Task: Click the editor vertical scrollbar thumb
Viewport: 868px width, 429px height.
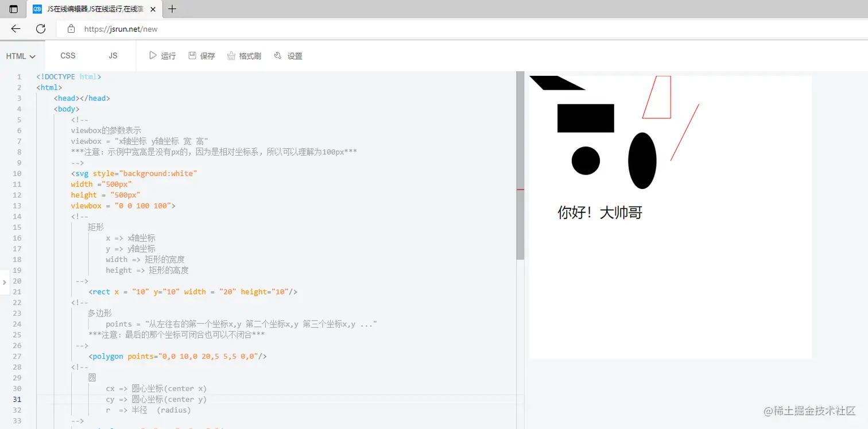Action: tap(520, 167)
